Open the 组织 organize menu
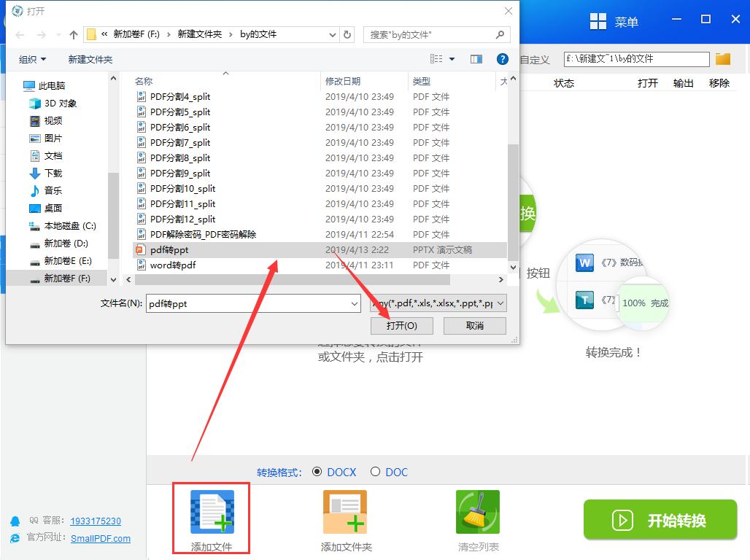This screenshot has width=750, height=560. (x=32, y=59)
